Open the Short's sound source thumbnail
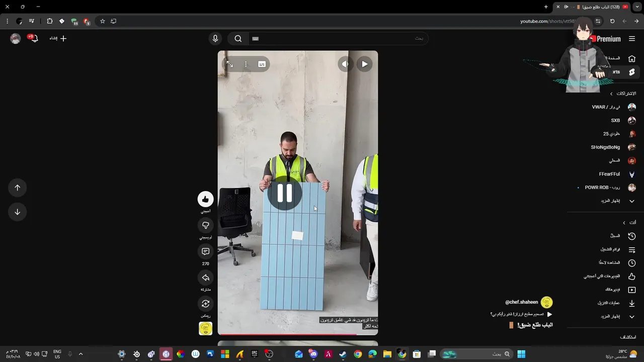The width and height of the screenshot is (644, 362). pos(205,329)
